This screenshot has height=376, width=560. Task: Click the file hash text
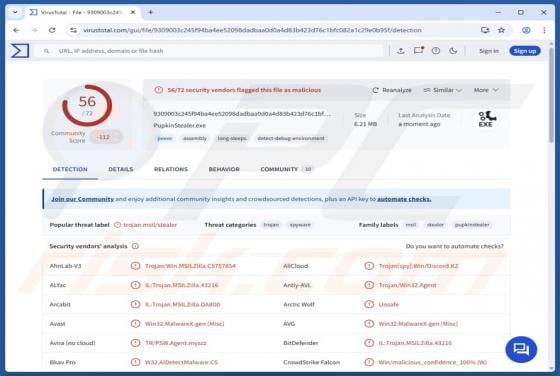pyautogui.click(x=242, y=114)
